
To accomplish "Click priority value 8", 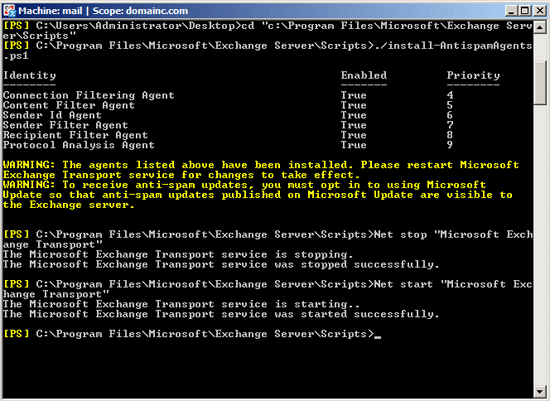I will (450, 135).
